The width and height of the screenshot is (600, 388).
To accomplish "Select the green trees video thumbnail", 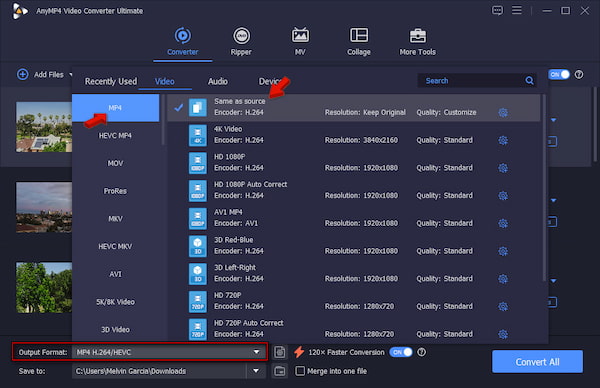I will tap(44, 287).
